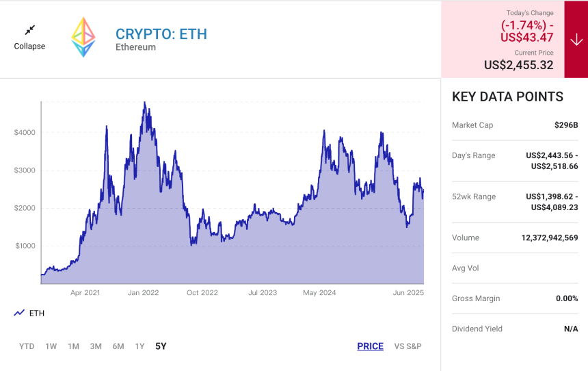Switch chart to 1Y range
The width and height of the screenshot is (588, 371).
[140, 346]
